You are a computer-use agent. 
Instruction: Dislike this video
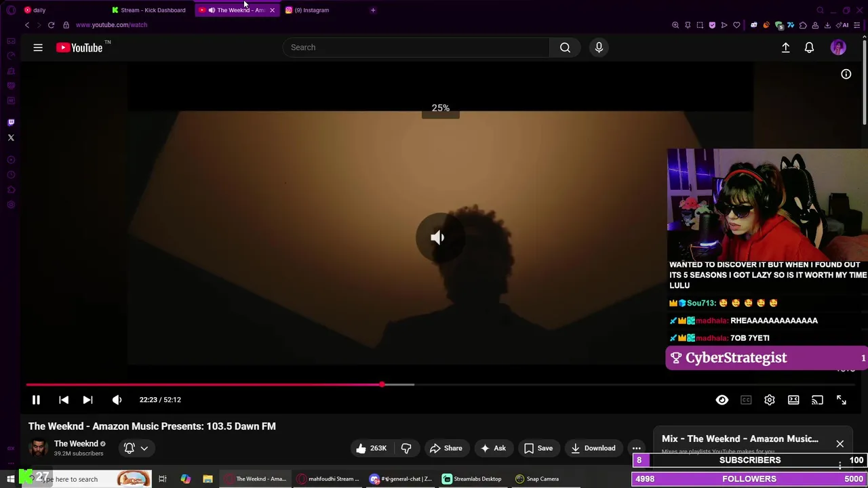406,448
